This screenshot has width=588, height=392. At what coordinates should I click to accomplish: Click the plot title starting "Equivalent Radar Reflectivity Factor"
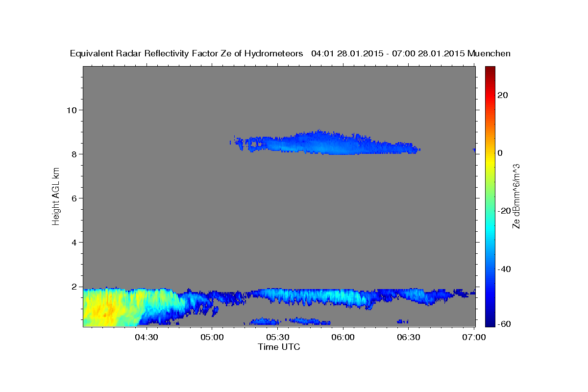[x=290, y=54]
